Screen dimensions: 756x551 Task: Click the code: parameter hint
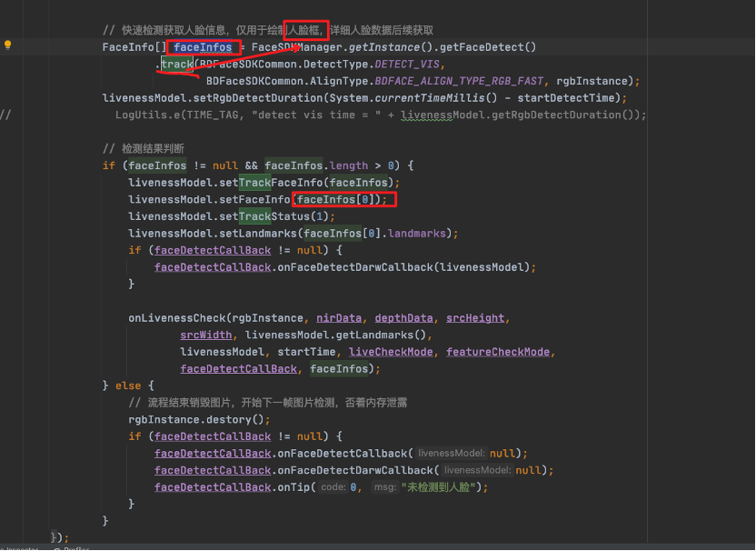333,487
